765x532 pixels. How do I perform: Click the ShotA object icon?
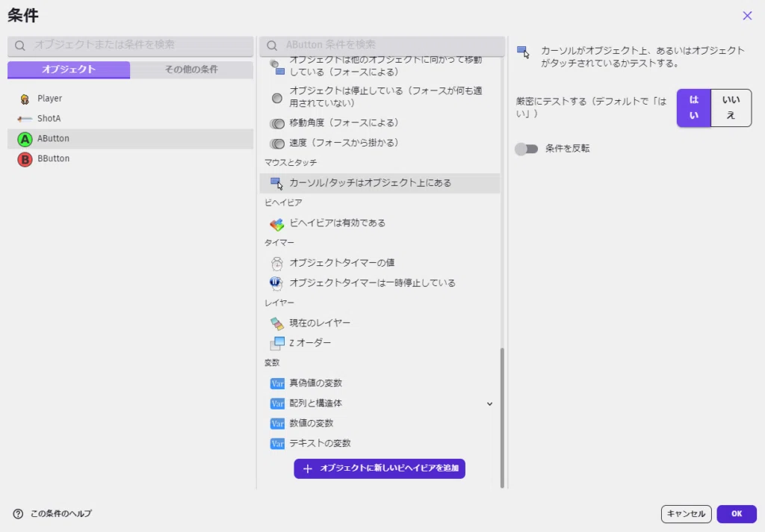click(x=25, y=119)
